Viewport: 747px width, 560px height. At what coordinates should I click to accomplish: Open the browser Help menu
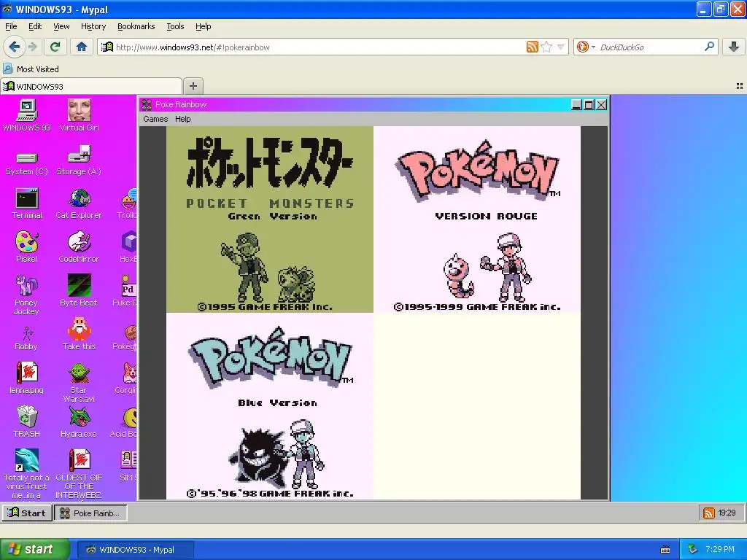pos(203,26)
